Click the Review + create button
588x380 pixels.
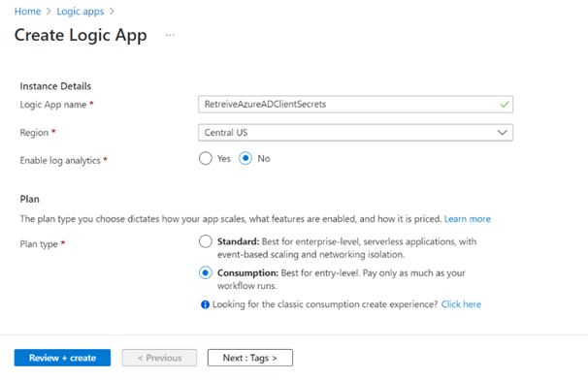pos(62,358)
